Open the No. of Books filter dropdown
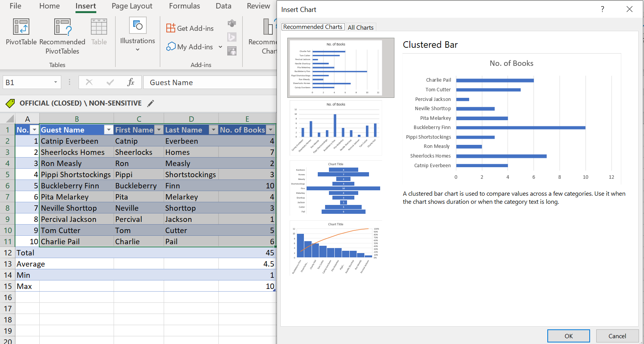Image resolution: width=644 pixels, height=344 pixels. point(271,130)
